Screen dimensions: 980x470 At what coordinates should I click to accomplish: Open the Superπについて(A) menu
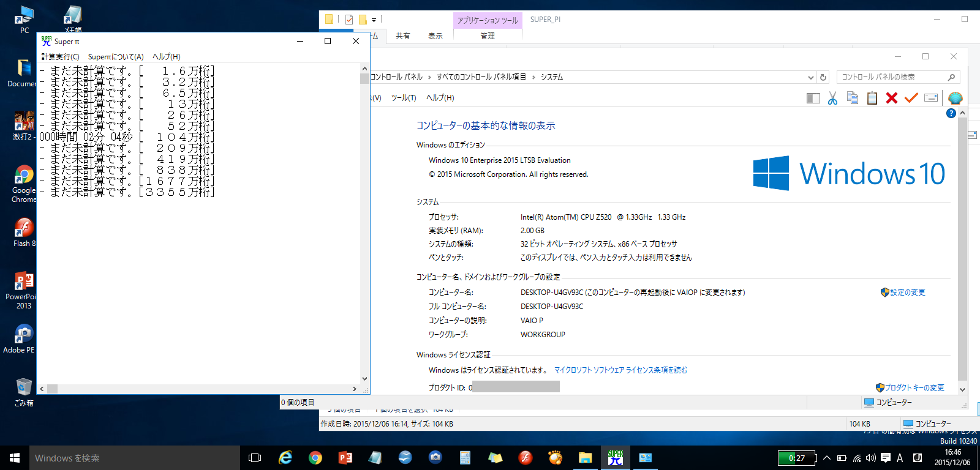coord(116,57)
